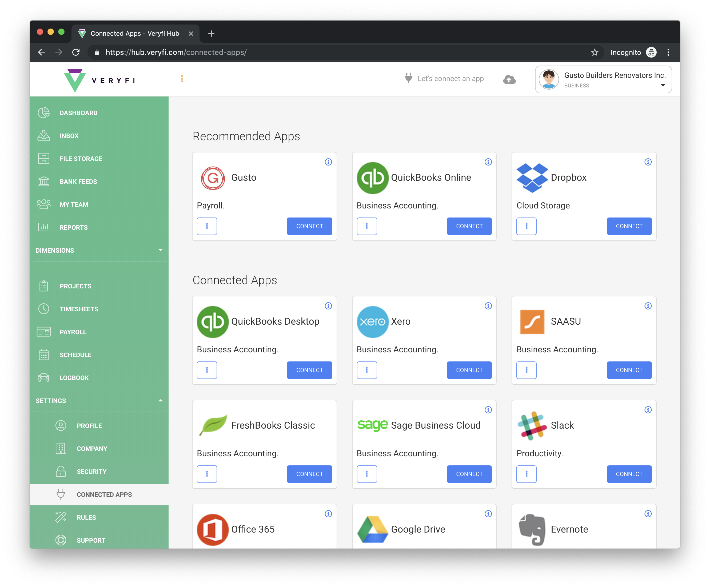This screenshot has width=710, height=588.
Task: Open info icon on Gusto card
Action: point(328,162)
